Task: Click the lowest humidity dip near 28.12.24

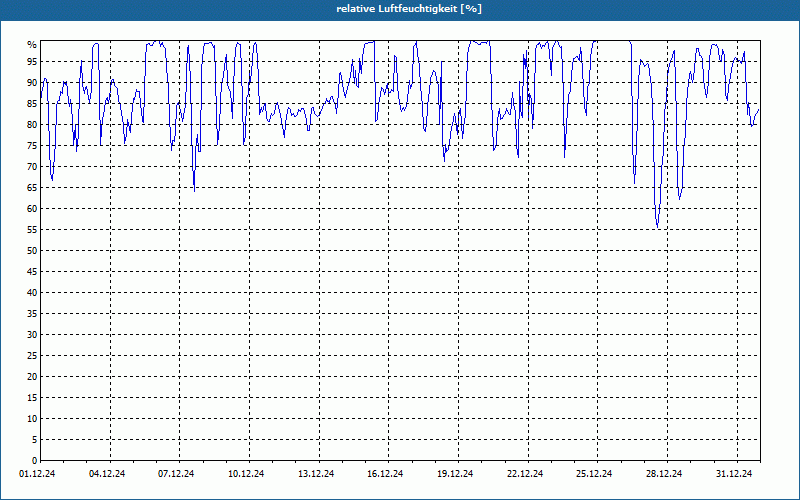Action: pos(657,227)
